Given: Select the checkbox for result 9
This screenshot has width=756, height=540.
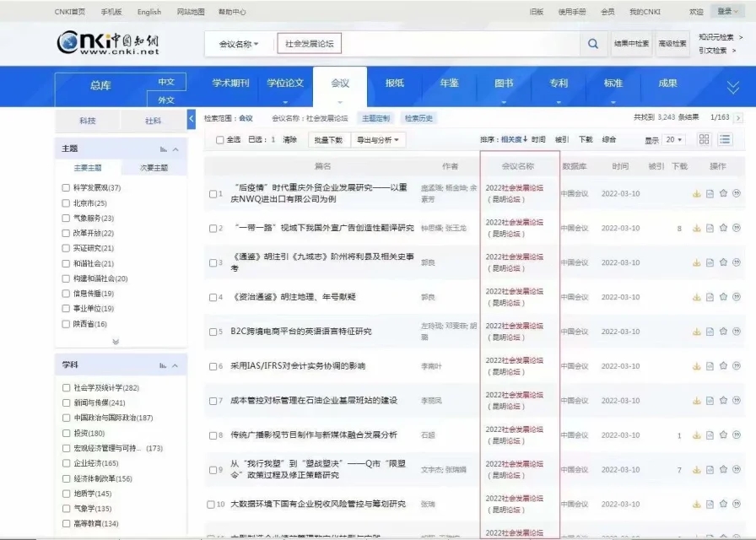Looking at the screenshot, I should point(213,470).
